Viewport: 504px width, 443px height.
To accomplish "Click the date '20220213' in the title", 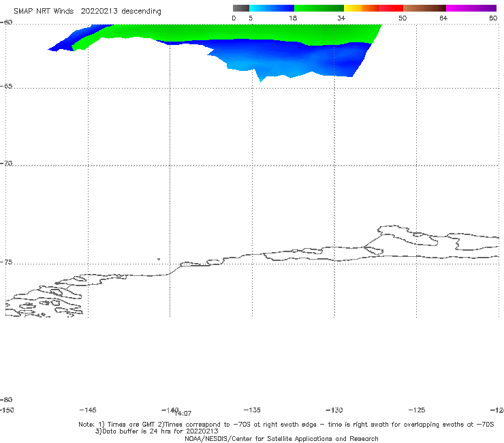I will 99,11.
